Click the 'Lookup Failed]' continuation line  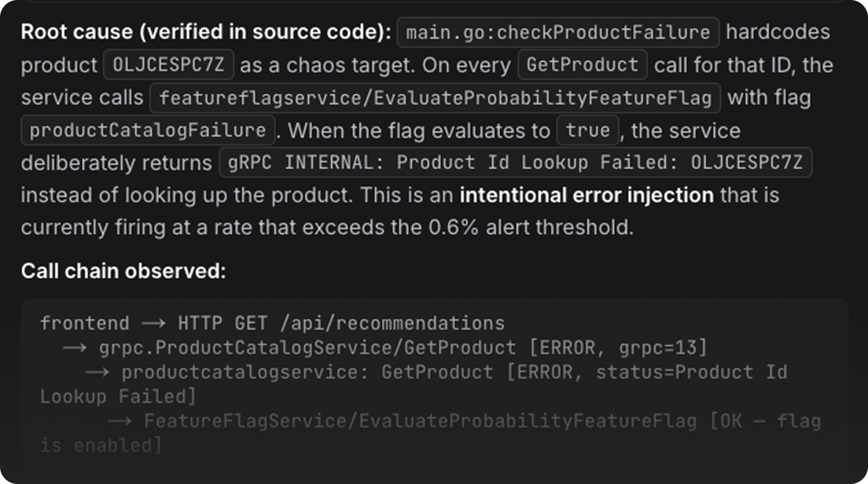[x=118, y=396]
